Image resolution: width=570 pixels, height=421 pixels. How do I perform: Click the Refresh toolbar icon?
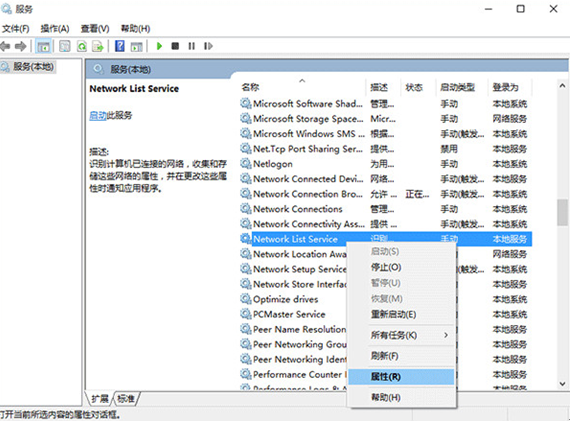coord(82,46)
